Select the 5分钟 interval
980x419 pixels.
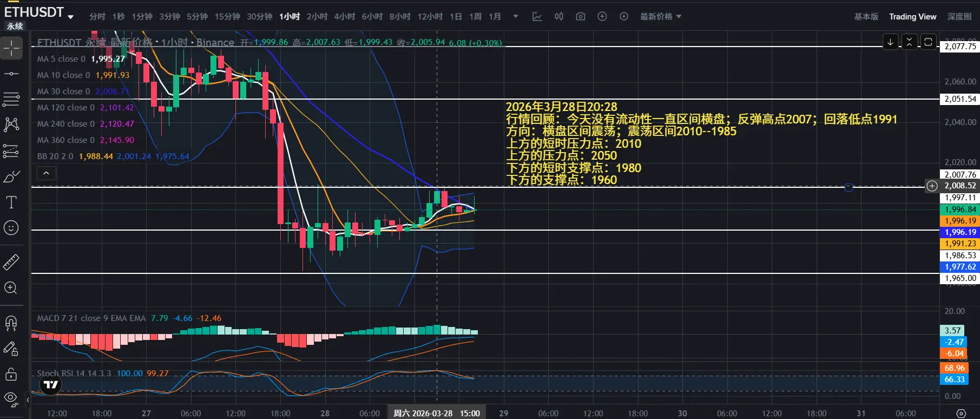pos(198,17)
